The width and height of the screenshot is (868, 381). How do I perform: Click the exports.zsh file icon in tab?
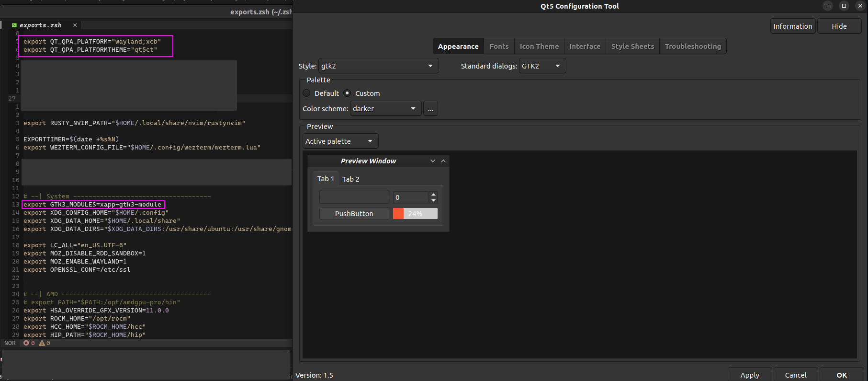coord(14,25)
